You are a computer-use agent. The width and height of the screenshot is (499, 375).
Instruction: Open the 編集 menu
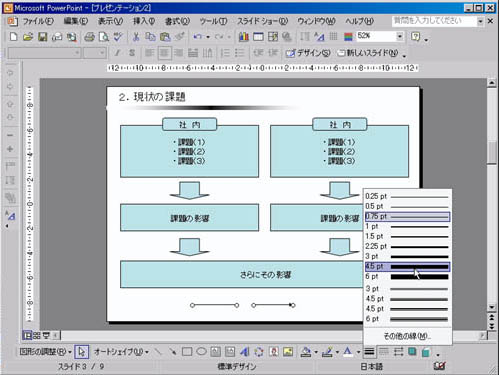coord(76,21)
